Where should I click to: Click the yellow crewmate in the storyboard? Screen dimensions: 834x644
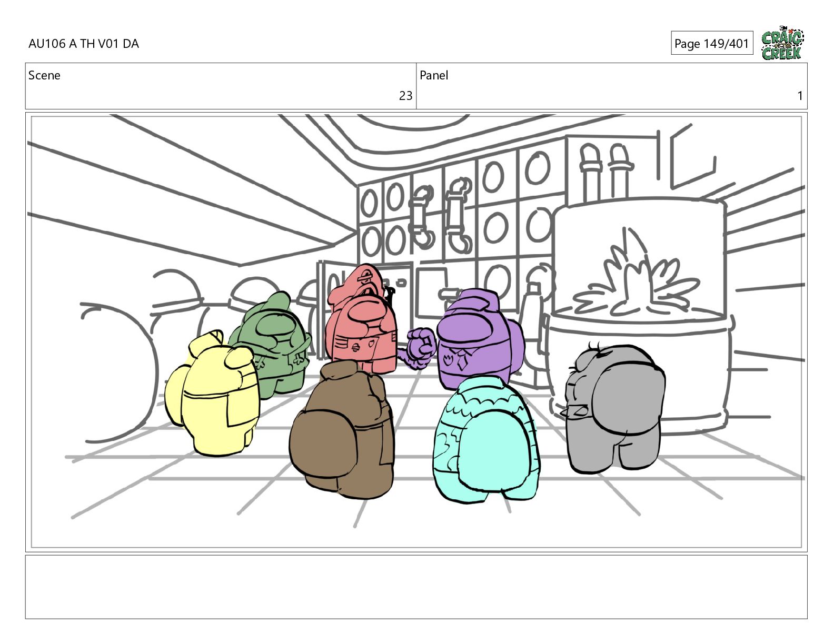[x=212, y=394]
